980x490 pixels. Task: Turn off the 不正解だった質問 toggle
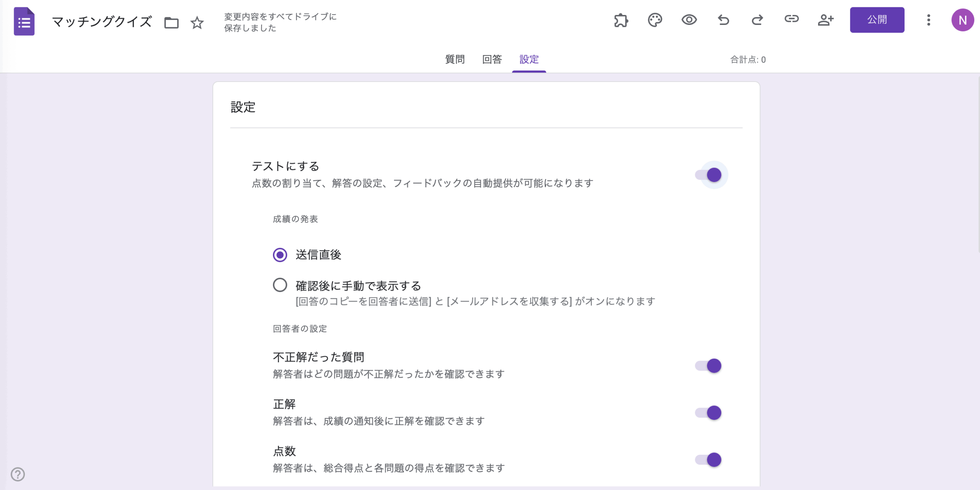712,366
